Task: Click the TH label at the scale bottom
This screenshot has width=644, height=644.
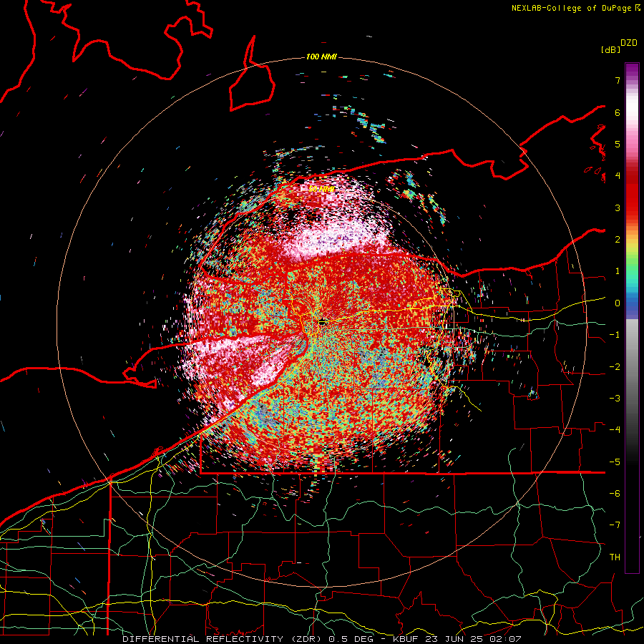Action: pos(615,557)
